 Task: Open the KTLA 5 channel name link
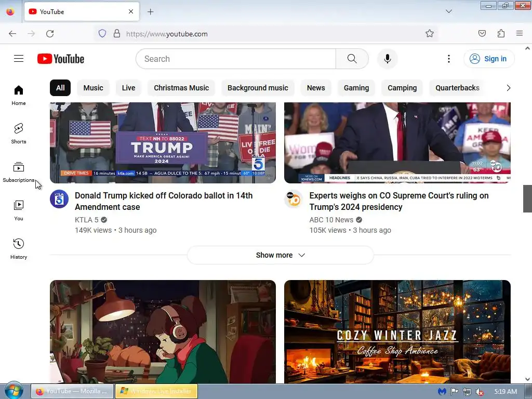87,220
